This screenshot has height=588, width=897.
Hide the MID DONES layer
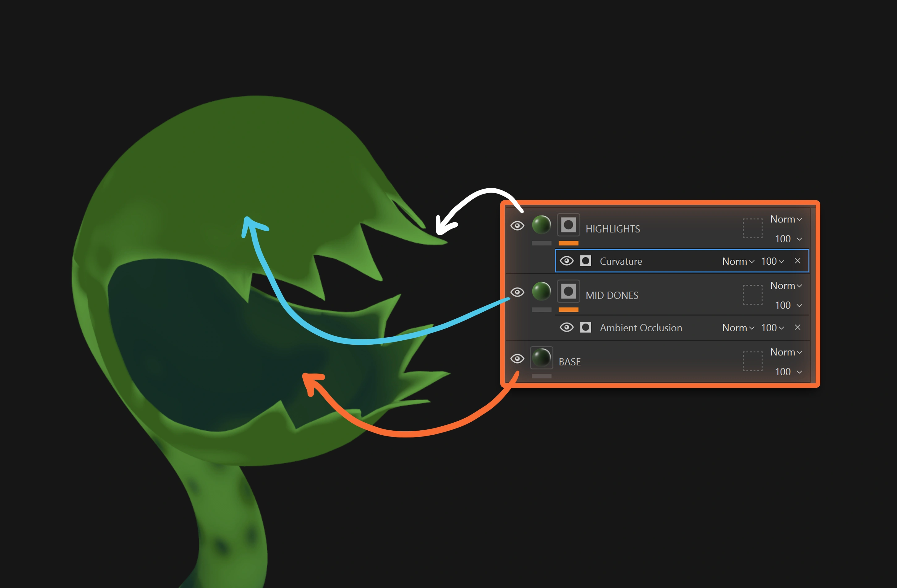point(517,292)
